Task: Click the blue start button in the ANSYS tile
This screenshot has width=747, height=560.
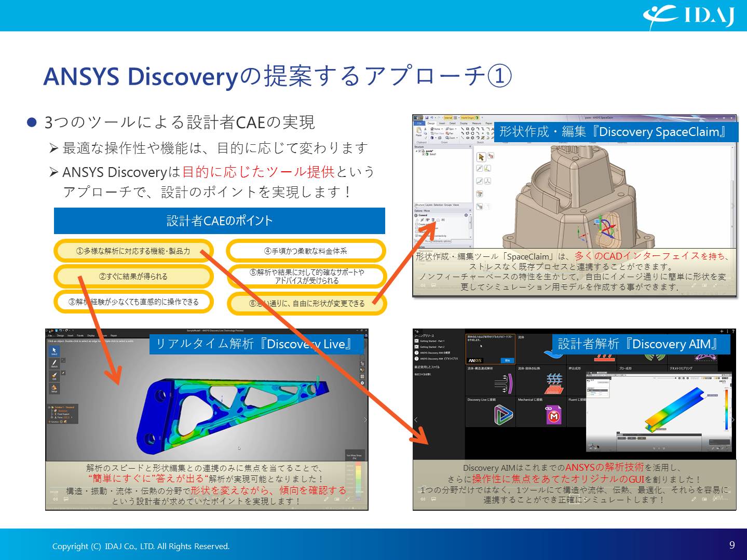Action: click(507, 361)
